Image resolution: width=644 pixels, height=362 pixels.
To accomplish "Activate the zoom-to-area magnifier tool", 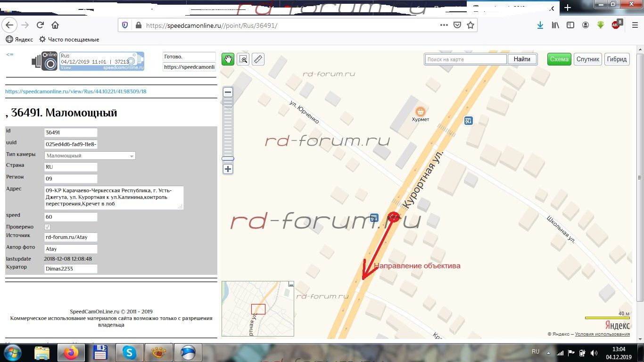I will coord(243,59).
